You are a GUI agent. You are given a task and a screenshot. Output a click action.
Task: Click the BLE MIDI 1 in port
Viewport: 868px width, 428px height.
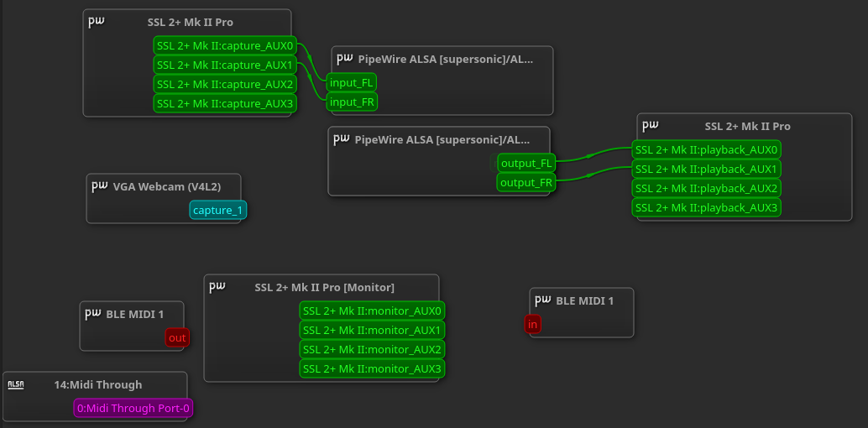click(x=532, y=325)
